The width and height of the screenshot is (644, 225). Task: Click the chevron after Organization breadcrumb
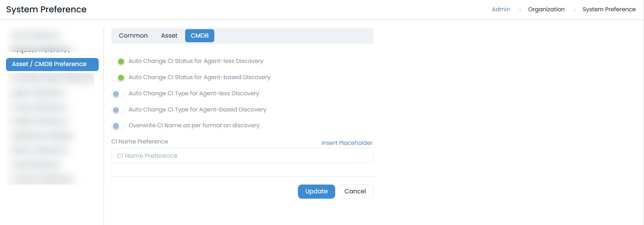(574, 10)
